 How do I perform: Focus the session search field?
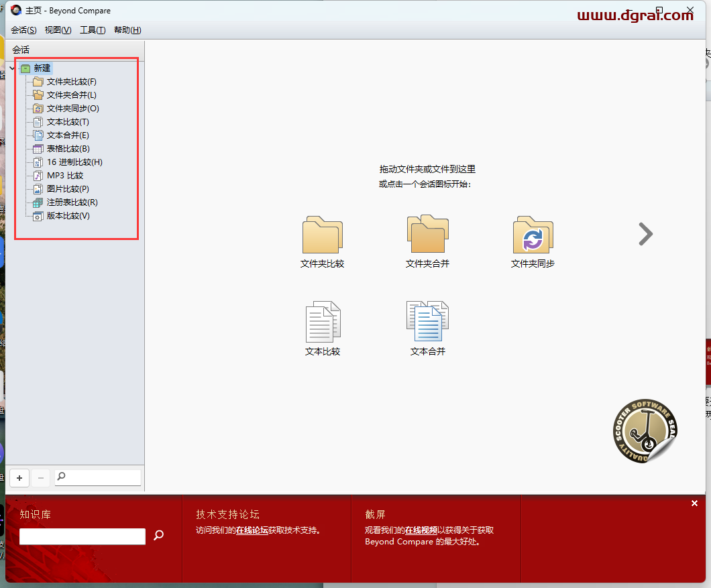point(98,477)
